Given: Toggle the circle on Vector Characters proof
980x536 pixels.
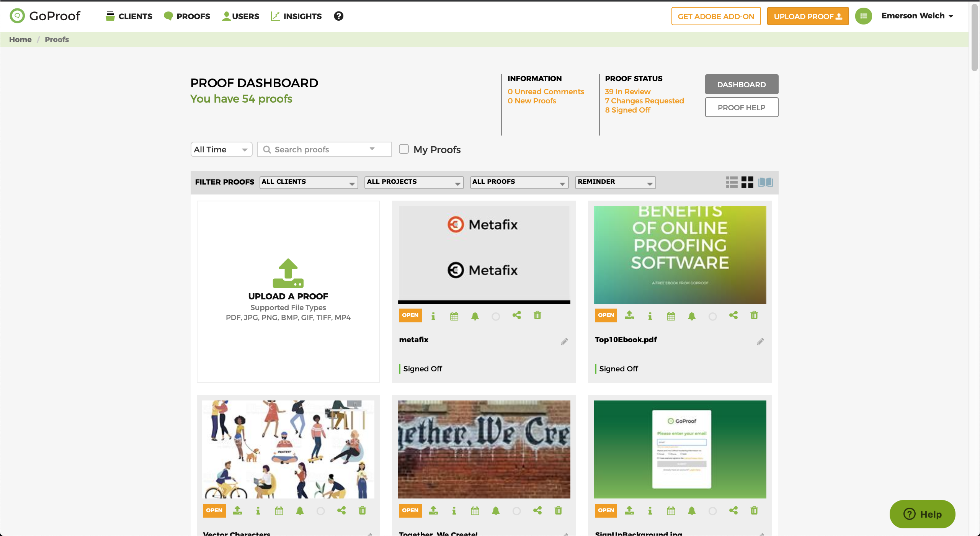Looking at the screenshot, I should coord(320,511).
